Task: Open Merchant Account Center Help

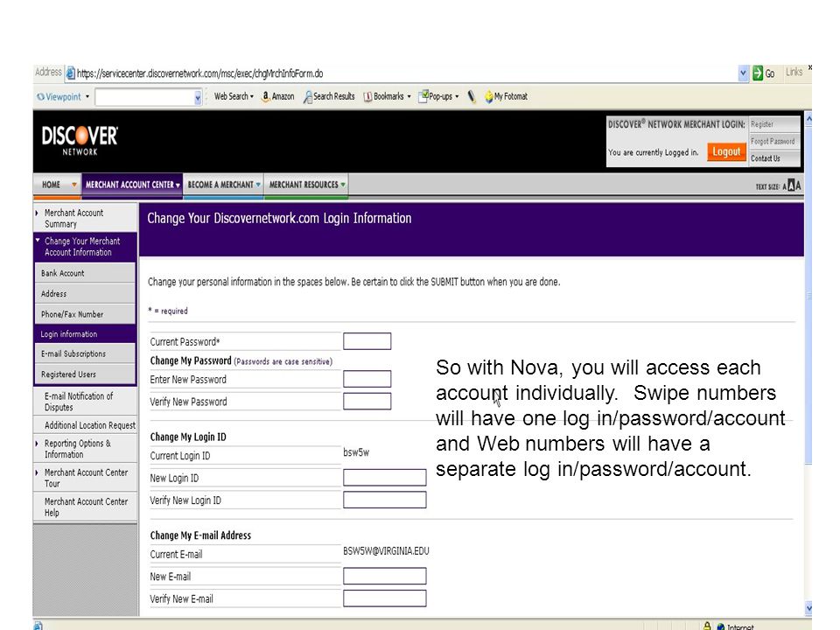Action: (86, 507)
